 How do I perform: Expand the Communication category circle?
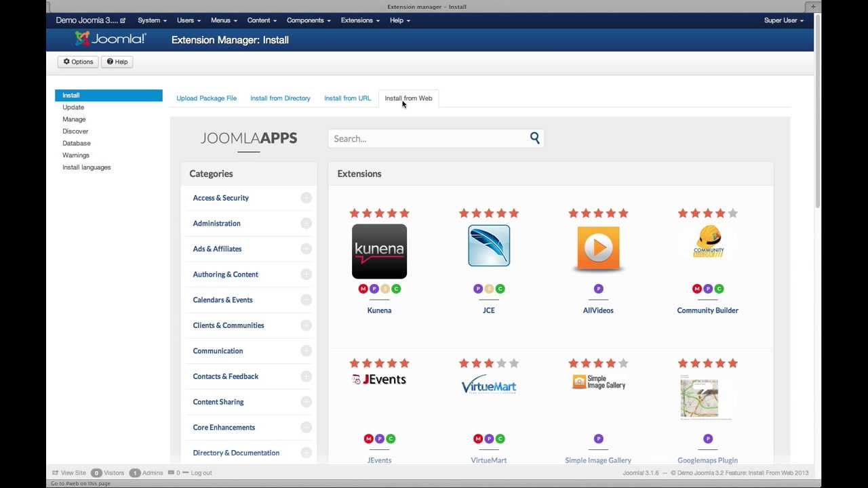pyautogui.click(x=306, y=351)
